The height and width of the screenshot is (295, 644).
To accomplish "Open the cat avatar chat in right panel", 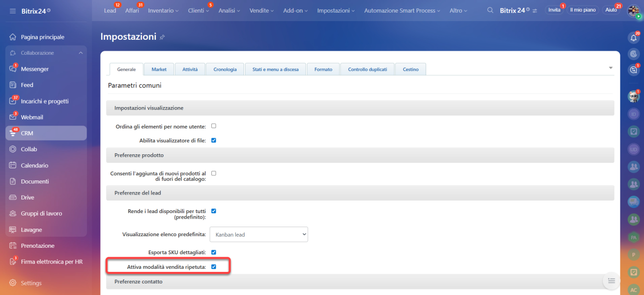I will click(633, 96).
